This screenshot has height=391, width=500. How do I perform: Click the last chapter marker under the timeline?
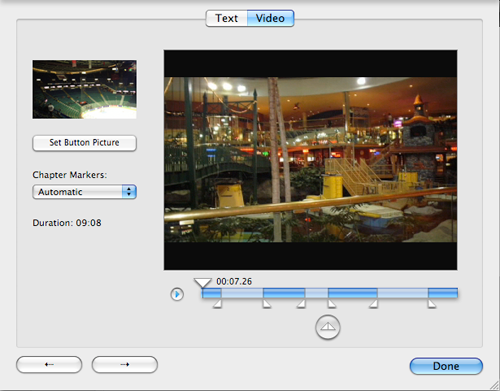[x=432, y=304]
